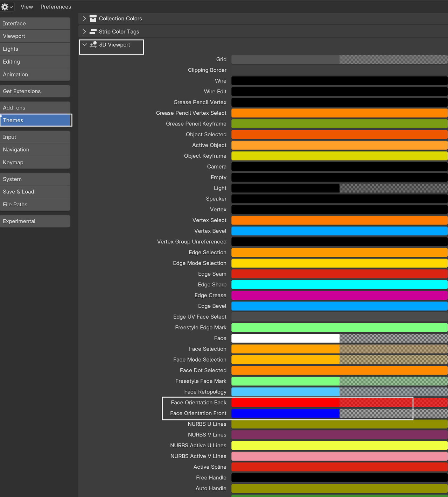
Task: Switch to the Animation section
Action: point(35,74)
